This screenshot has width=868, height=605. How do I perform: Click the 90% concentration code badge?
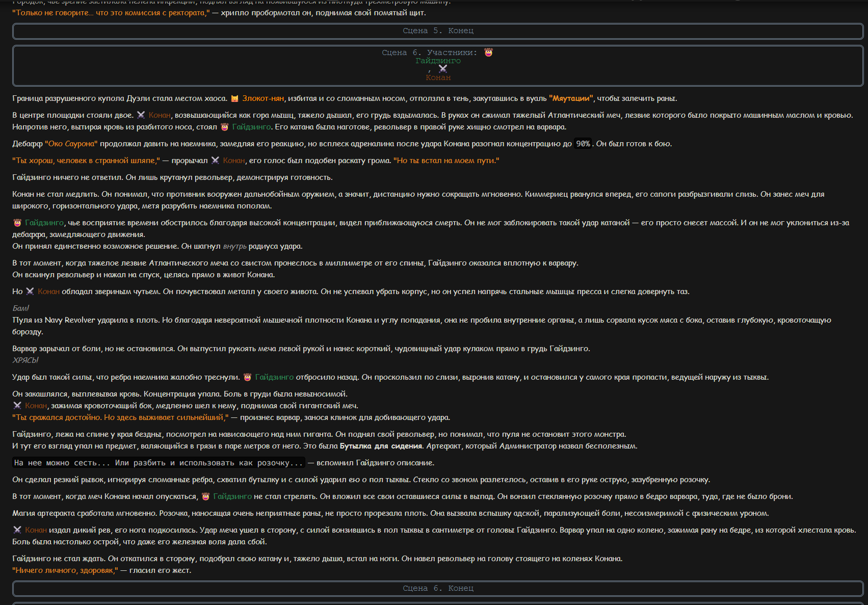(x=583, y=144)
